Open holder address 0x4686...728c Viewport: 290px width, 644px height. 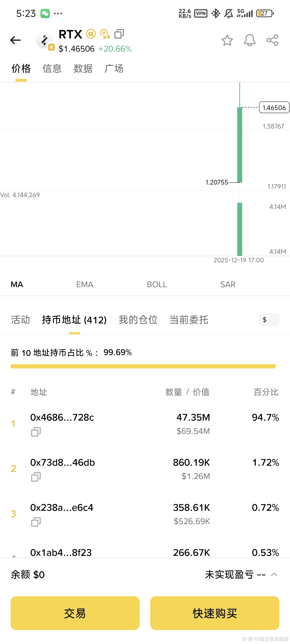62,417
